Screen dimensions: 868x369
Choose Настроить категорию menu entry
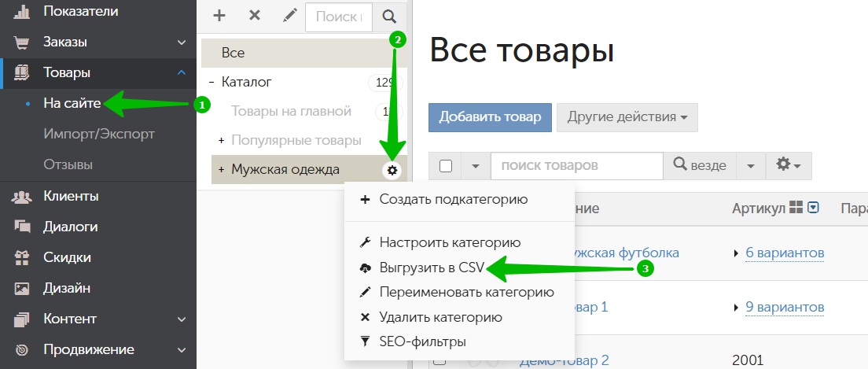click(x=450, y=242)
